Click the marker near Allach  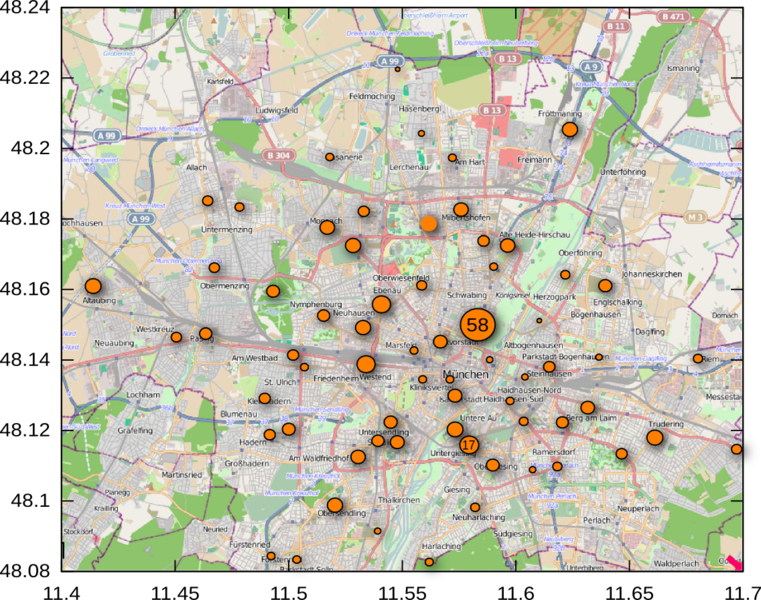click(208, 201)
